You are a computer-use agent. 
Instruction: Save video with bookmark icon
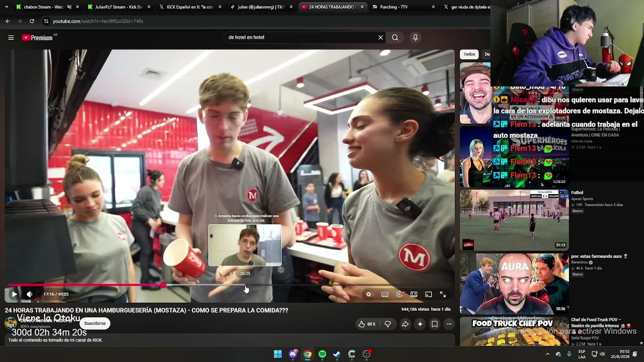pyautogui.click(x=435, y=324)
